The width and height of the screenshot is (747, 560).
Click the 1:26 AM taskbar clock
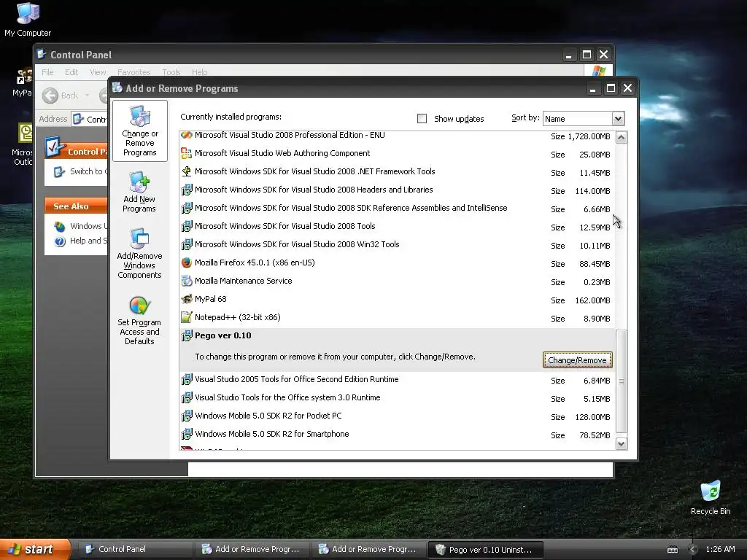(720, 550)
